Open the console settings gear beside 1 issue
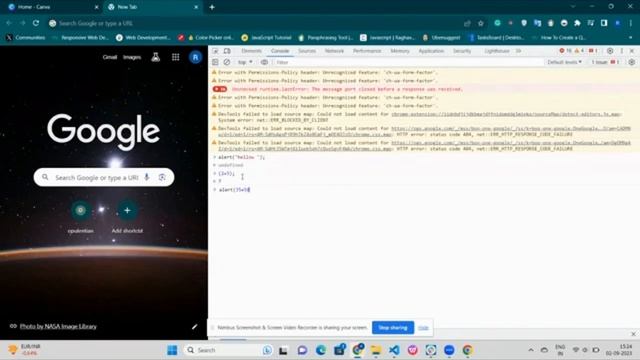This screenshot has width=640, height=360. (x=631, y=62)
